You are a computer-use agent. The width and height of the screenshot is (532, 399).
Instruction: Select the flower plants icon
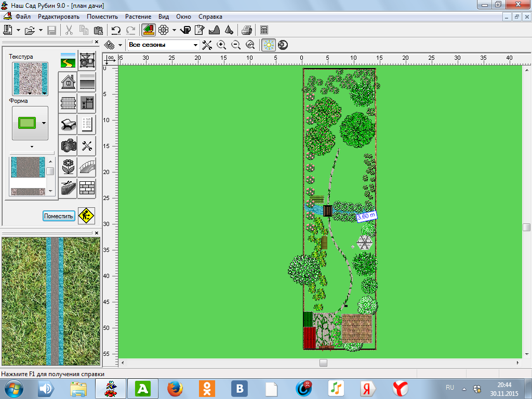pos(68,167)
